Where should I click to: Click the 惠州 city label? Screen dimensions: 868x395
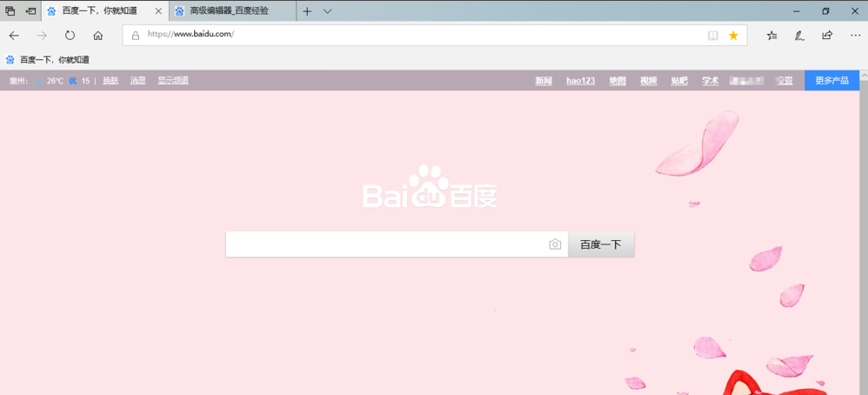coord(19,81)
